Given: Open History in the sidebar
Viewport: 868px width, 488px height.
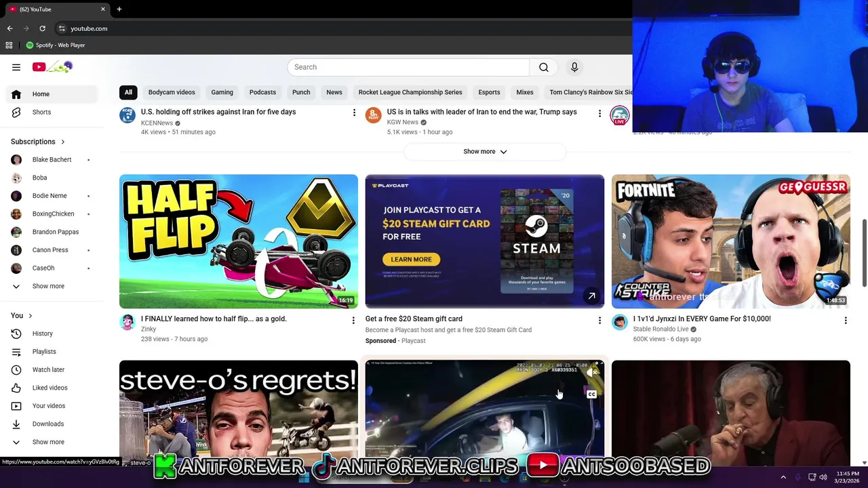Looking at the screenshot, I should [x=51, y=333].
